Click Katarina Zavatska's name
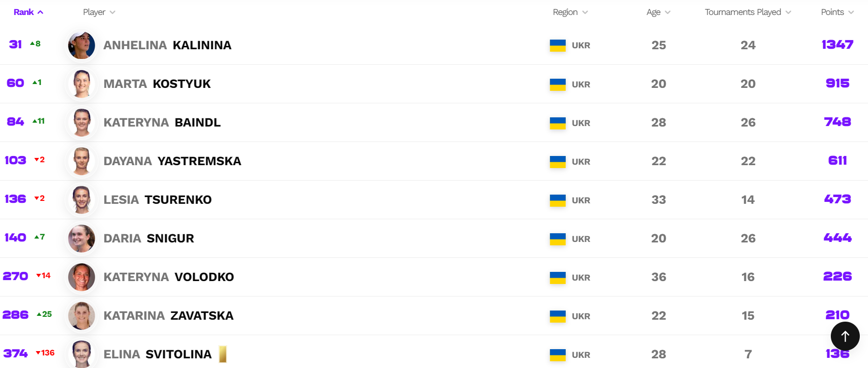 point(168,316)
